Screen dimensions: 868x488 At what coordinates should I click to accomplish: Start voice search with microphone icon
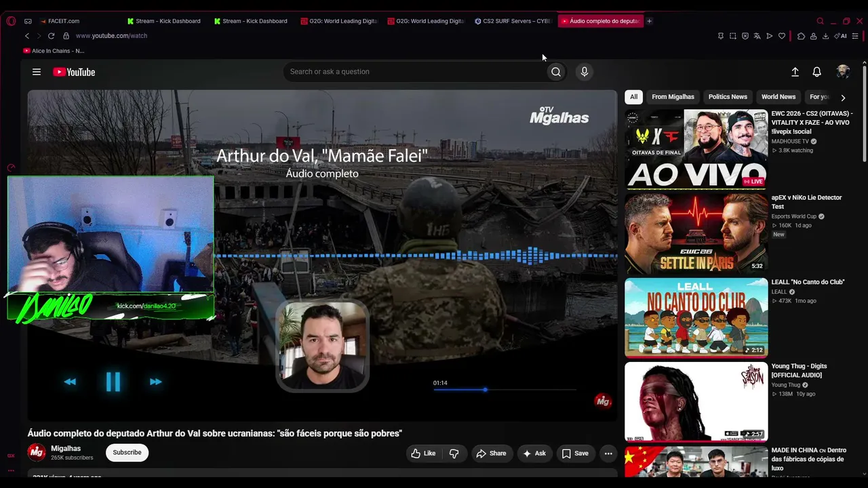(x=585, y=72)
